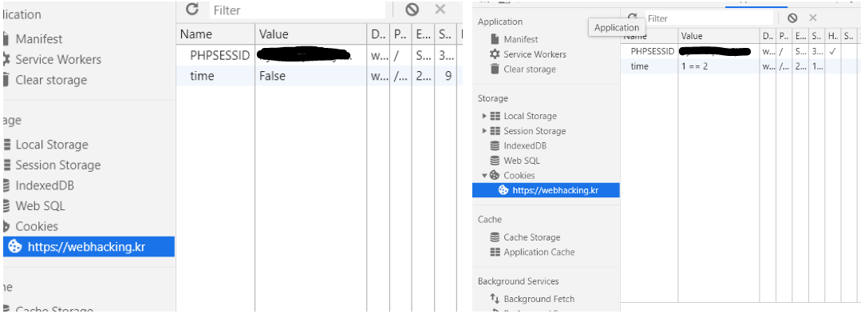
Task: Select the PHPSESSID cell in the left table
Action: [x=219, y=56]
